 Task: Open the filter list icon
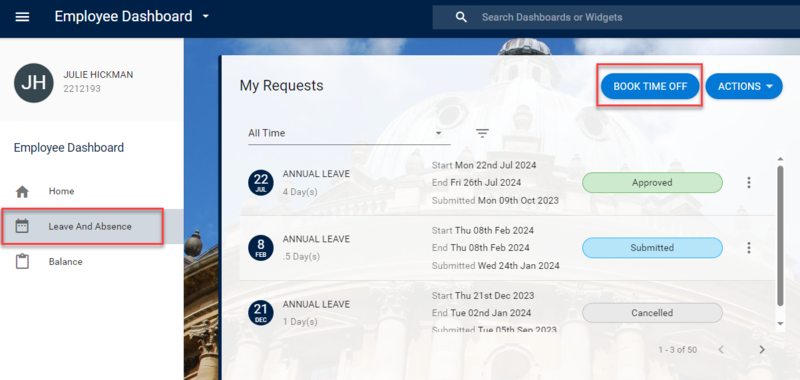click(482, 134)
